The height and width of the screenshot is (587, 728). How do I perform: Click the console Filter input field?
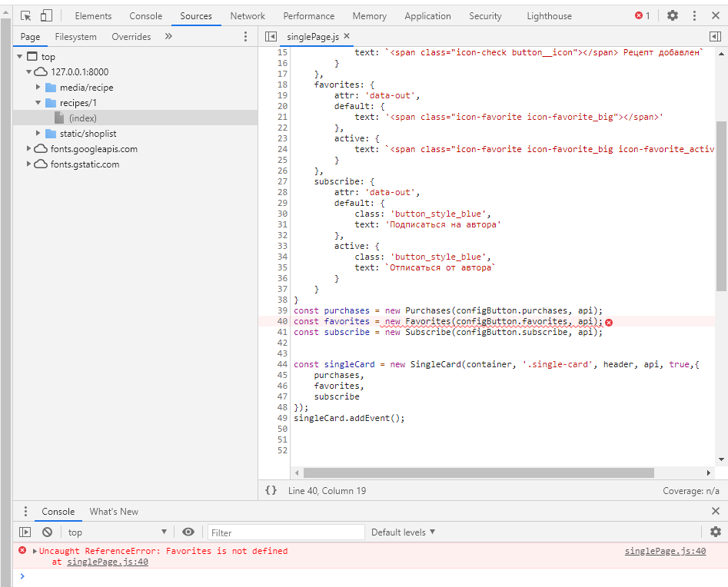pyautogui.click(x=286, y=532)
